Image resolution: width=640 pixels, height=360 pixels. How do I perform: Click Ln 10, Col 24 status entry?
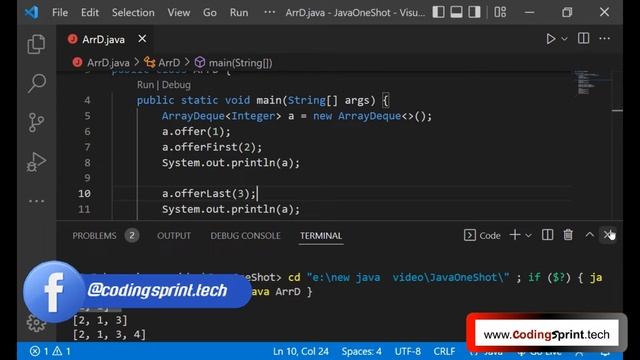(x=301, y=351)
